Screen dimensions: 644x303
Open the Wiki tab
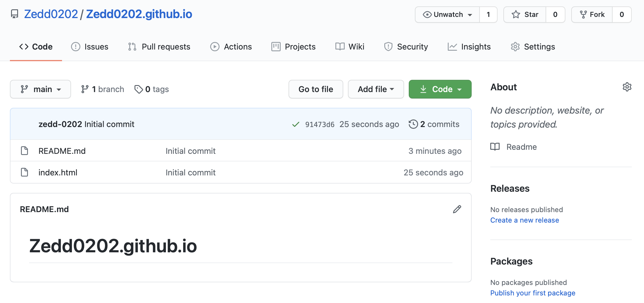pyautogui.click(x=350, y=47)
